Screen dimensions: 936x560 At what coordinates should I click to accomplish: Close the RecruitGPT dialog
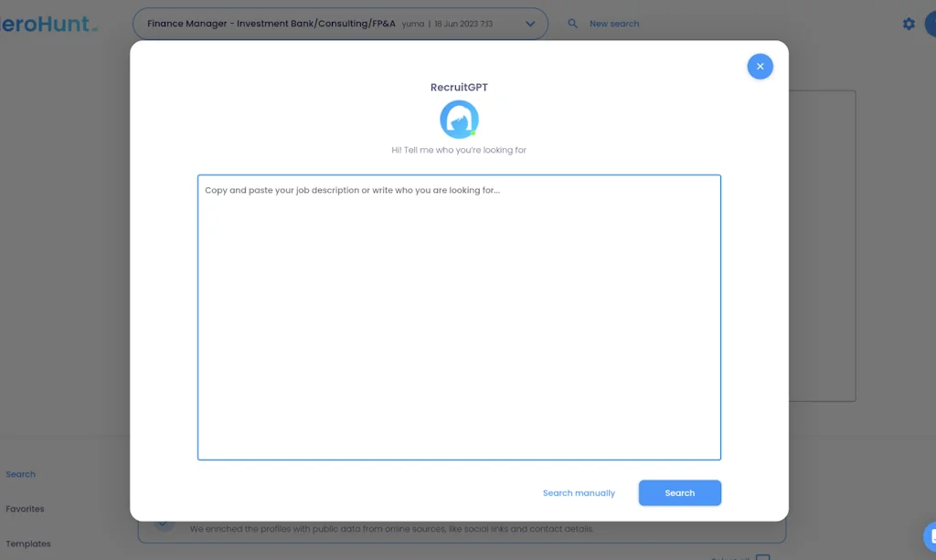point(760,66)
